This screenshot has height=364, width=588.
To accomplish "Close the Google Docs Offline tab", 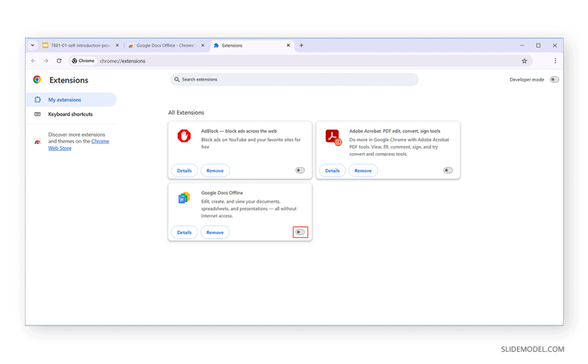I will point(203,45).
